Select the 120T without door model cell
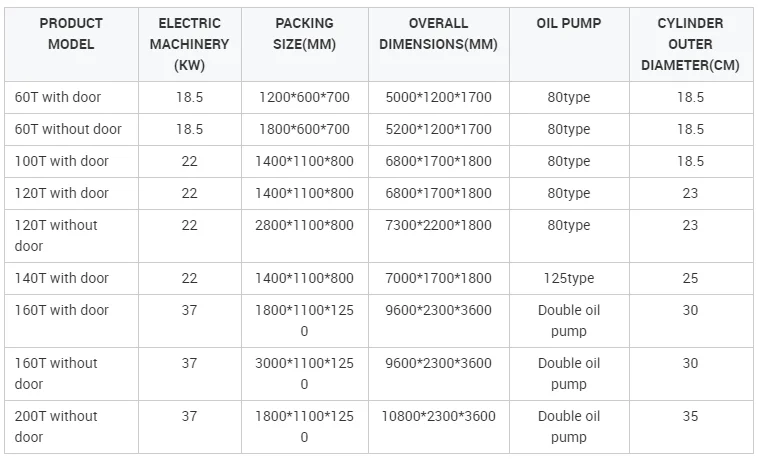758x459 pixels. click(x=71, y=236)
